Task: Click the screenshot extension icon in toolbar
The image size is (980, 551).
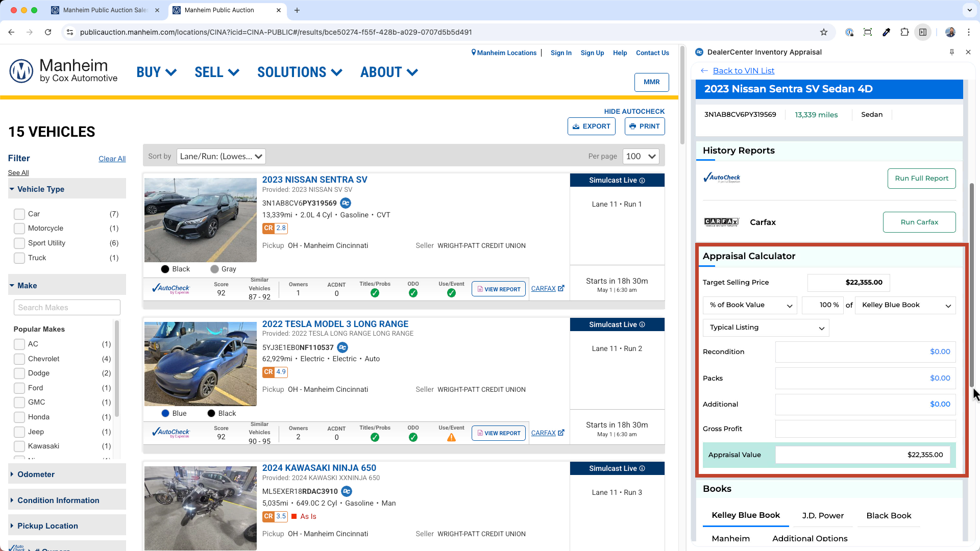Action: pyautogui.click(x=868, y=32)
